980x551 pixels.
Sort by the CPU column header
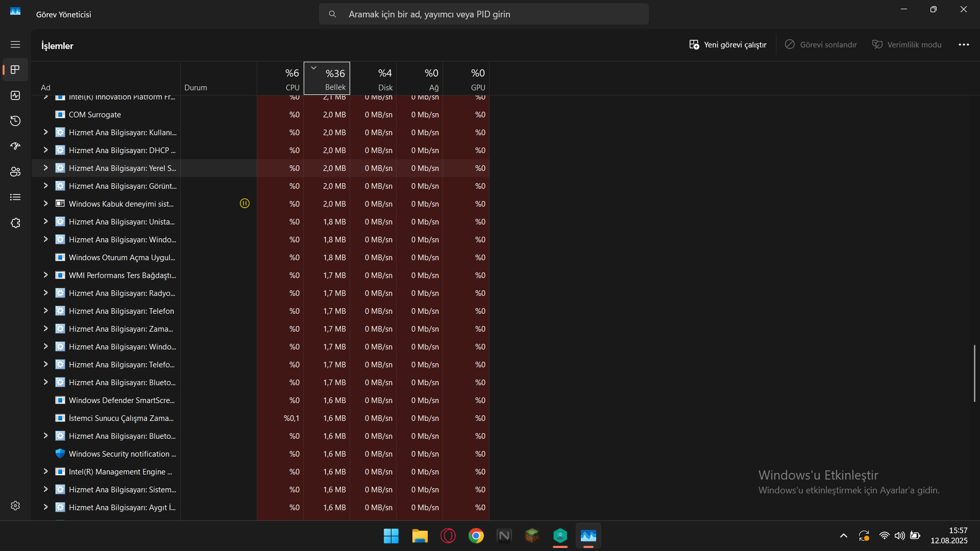coord(280,79)
